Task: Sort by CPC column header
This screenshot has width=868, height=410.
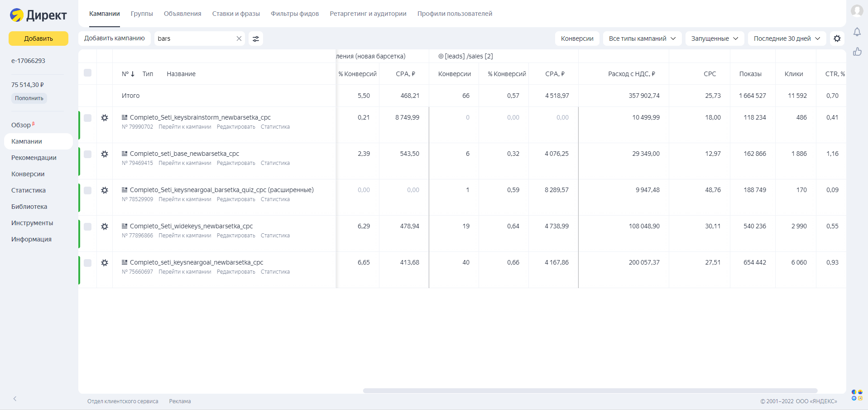Action: [710, 74]
